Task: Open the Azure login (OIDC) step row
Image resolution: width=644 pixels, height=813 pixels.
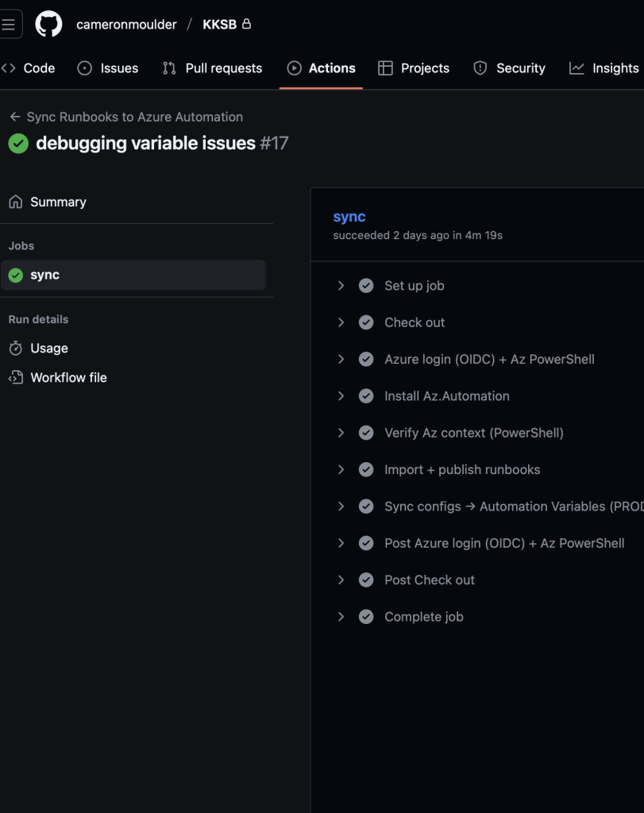Action: 488,360
